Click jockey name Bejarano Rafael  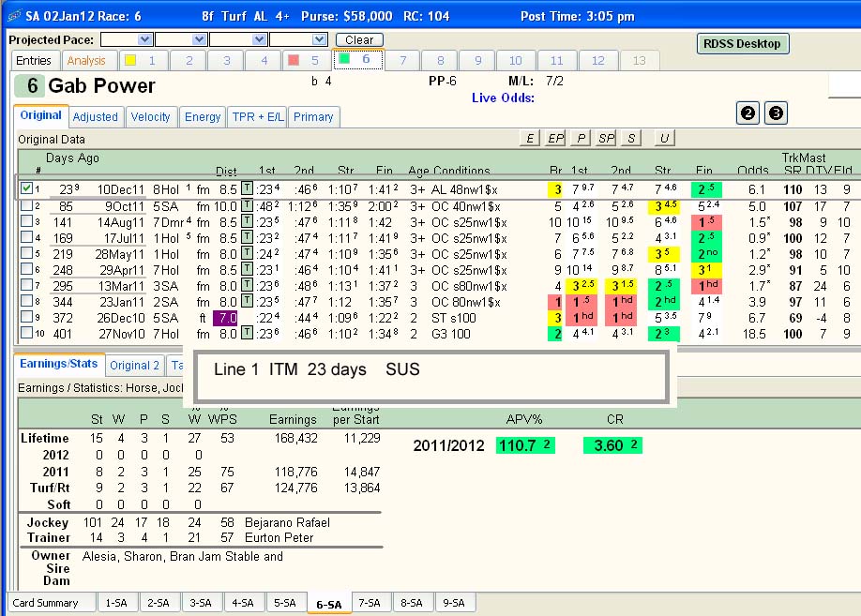[x=287, y=522]
